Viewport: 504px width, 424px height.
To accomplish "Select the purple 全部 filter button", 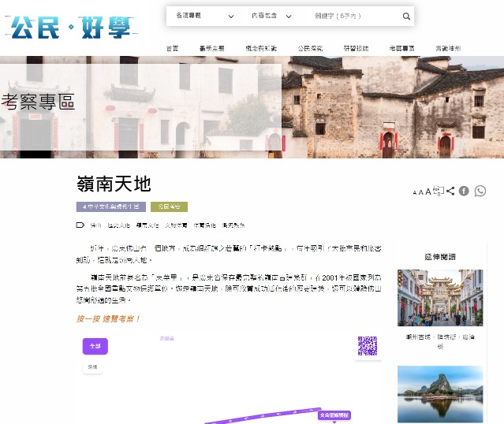I will [95, 346].
